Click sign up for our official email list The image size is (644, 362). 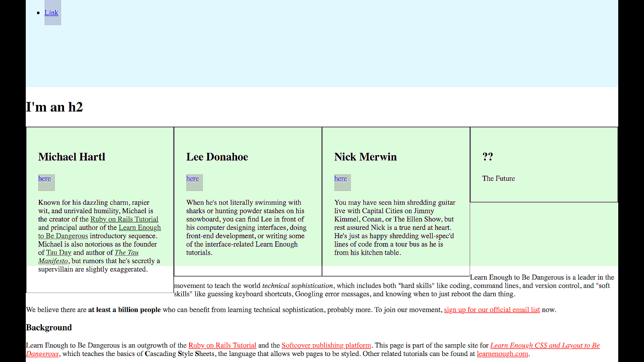coord(492,310)
